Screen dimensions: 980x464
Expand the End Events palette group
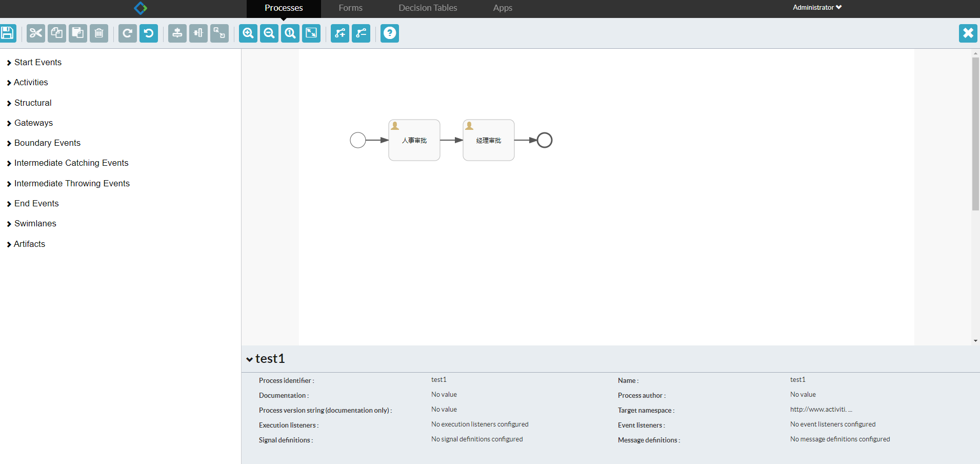pos(33,204)
